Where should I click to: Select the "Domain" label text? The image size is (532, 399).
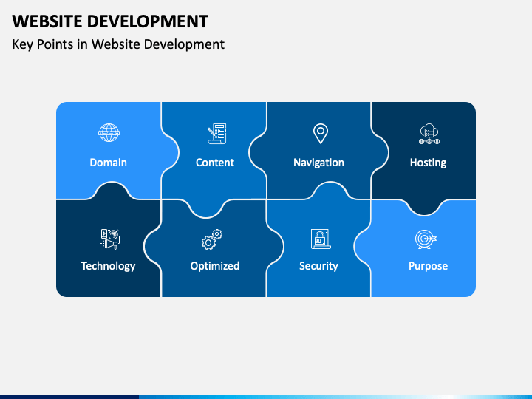pos(108,163)
